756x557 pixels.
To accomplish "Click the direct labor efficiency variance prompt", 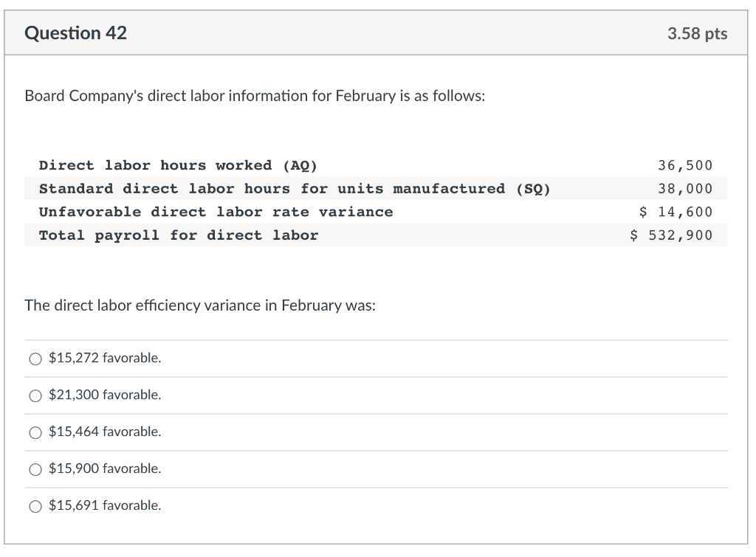I will (201, 304).
